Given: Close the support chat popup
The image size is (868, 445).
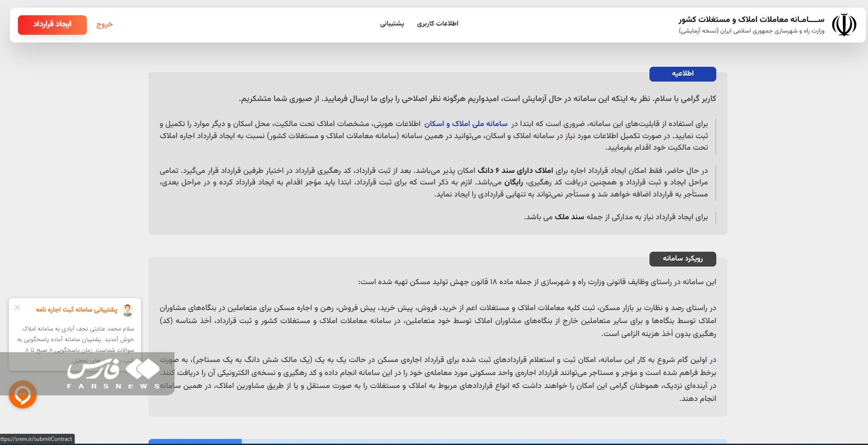Looking at the screenshot, I should 17,307.
